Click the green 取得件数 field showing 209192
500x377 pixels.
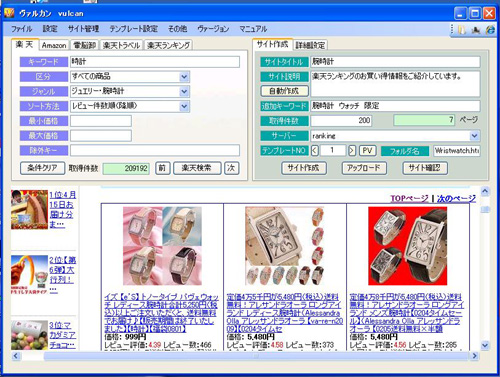126,168
